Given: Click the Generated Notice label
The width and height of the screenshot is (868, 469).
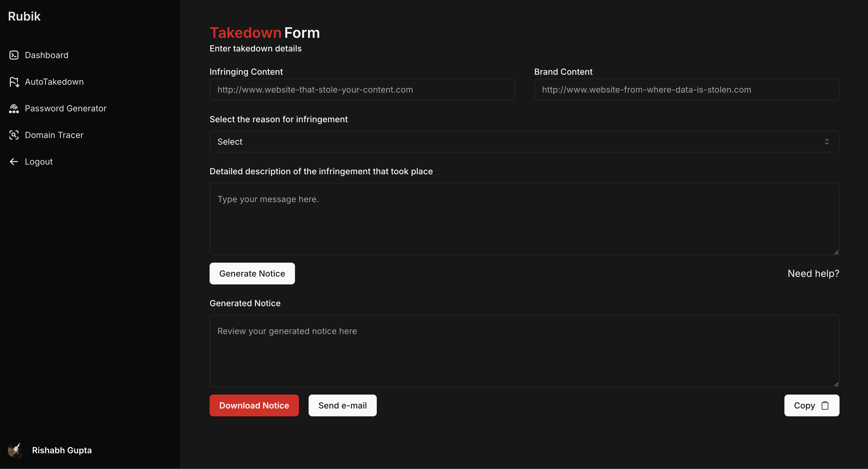Looking at the screenshot, I should 245,303.
